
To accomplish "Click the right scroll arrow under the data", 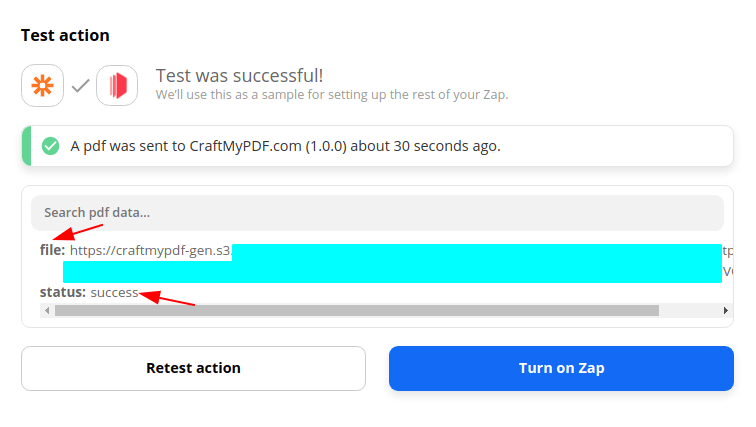I will click(726, 310).
